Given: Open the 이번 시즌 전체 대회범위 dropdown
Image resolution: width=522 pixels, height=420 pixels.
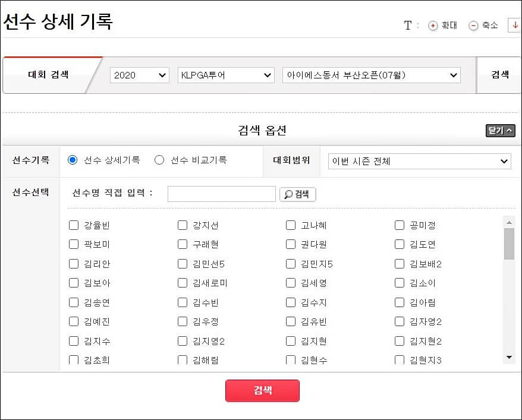Looking at the screenshot, I should [419, 161].
